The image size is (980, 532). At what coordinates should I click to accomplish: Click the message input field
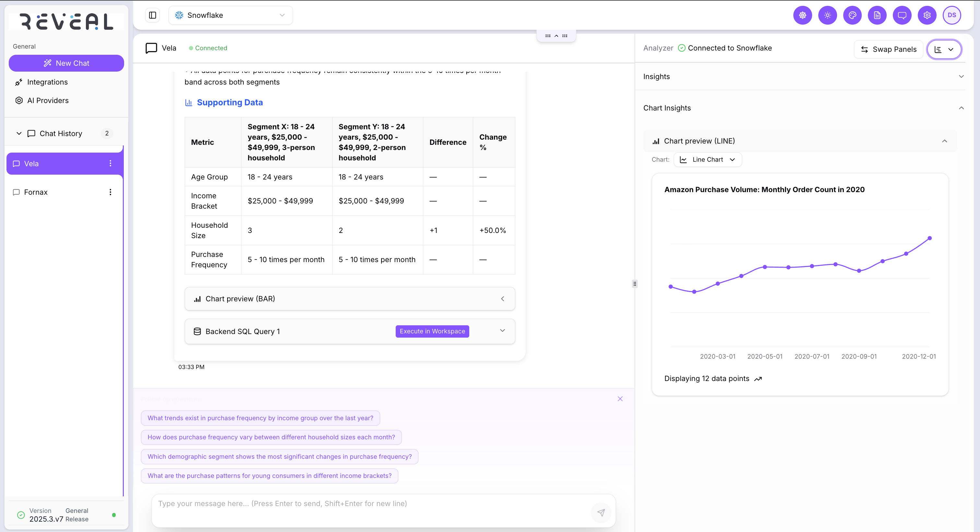click(373, 504)
